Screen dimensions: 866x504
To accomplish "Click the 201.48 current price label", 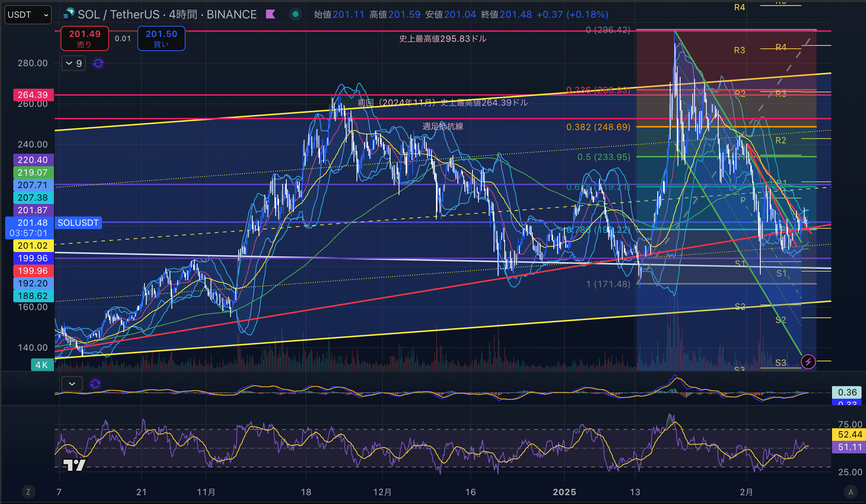I will coord(33,223).
